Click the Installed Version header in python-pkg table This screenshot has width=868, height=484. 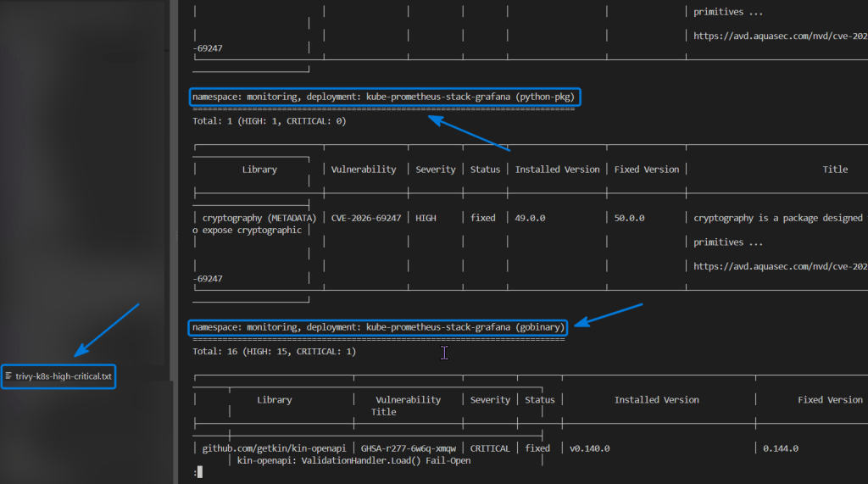pos(558,170)
